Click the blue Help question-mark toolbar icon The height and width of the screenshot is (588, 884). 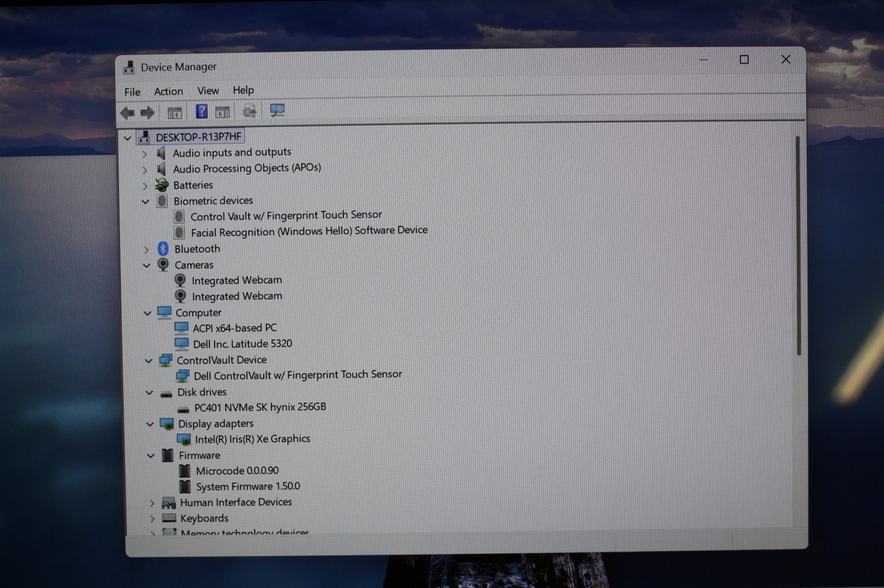click(x=202, y=112)
